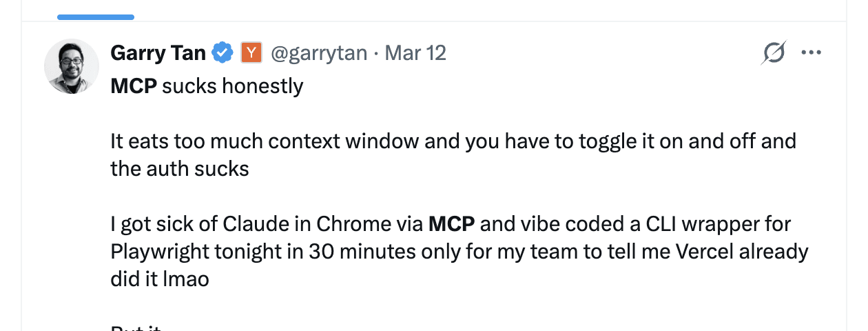868x331 pixels.
Task: Click the blue verified checkmark badge
Action: [x=222, y=53]
